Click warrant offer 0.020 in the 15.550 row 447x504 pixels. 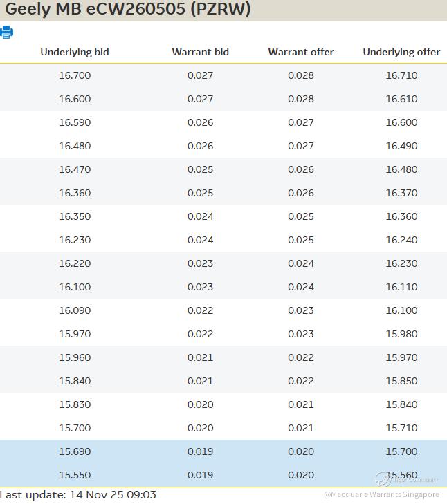tap(301, 475)
